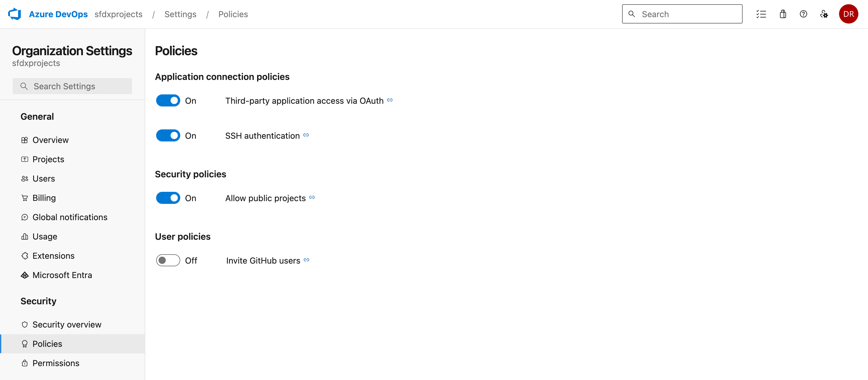Viewport: 868px width, 380px height.
Task: Click the SSH authentication link icon
Action: pos(306,135)
